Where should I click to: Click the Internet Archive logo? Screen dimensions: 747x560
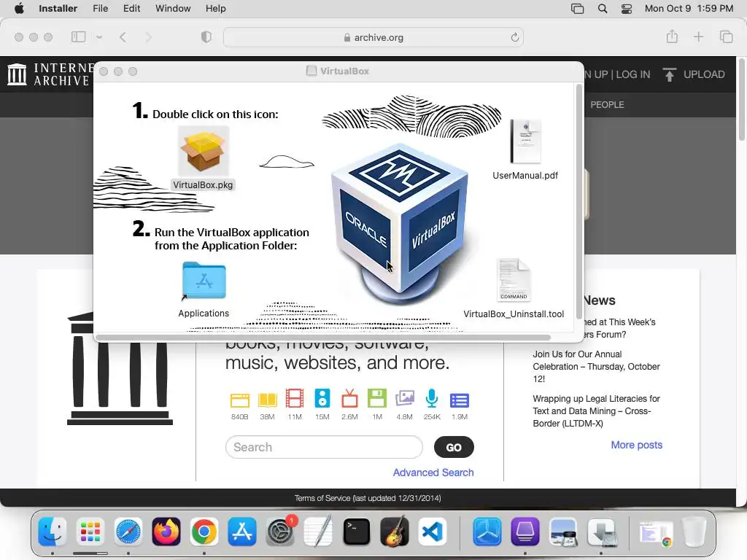[50, 74]
